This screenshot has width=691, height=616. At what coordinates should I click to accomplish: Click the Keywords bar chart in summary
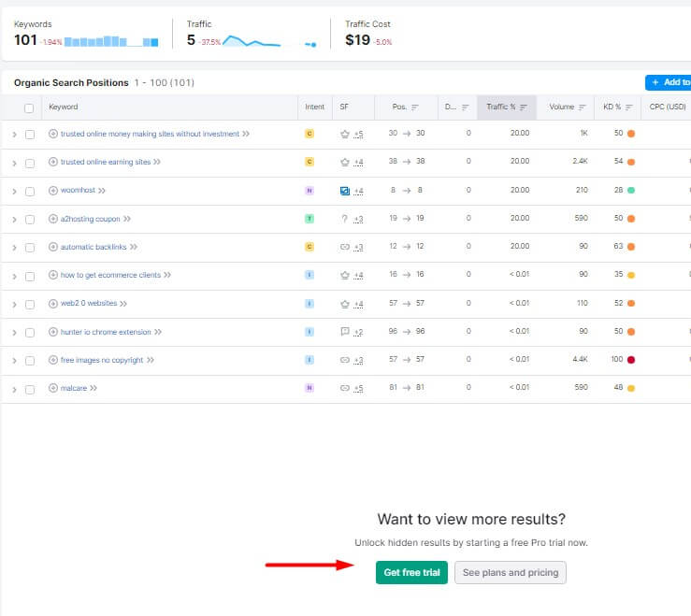(111, 41)
